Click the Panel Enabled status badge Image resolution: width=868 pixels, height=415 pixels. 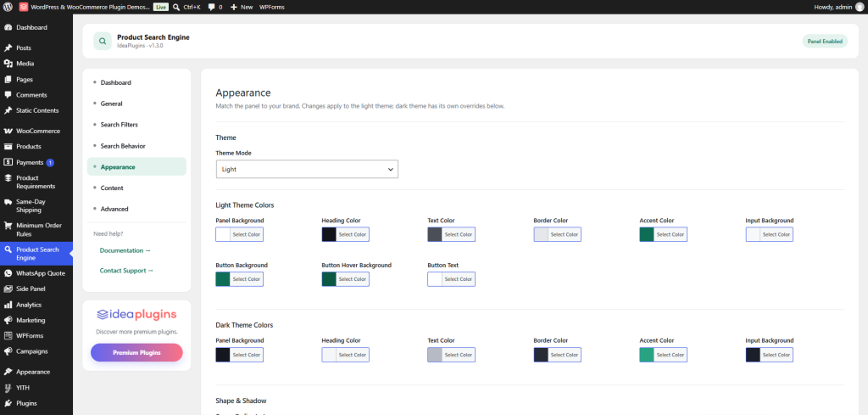tap(825, 41)
